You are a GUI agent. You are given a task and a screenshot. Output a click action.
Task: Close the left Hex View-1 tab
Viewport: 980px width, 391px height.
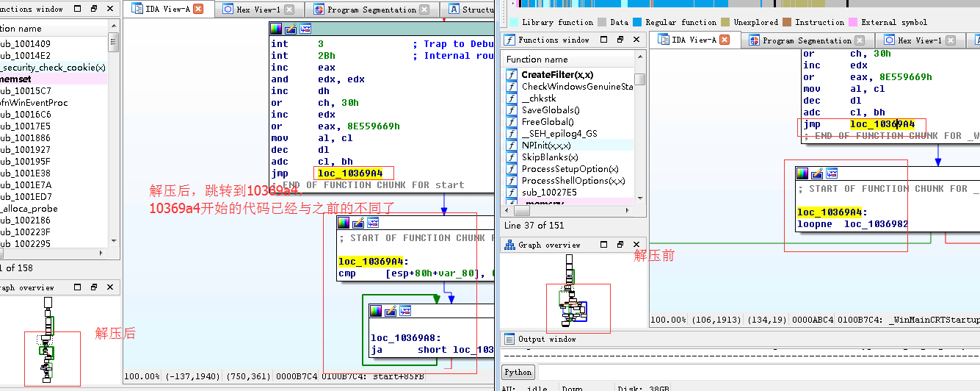[x=289, y=10]
